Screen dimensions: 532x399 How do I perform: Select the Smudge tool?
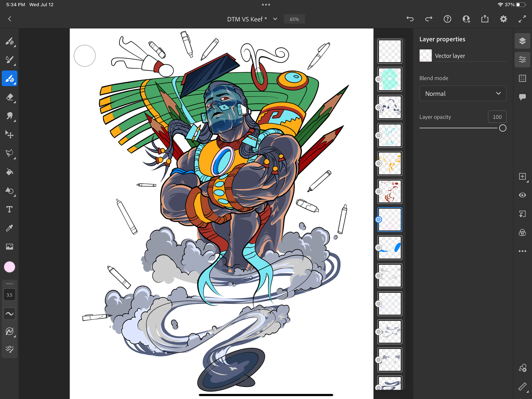pos(9,116)
